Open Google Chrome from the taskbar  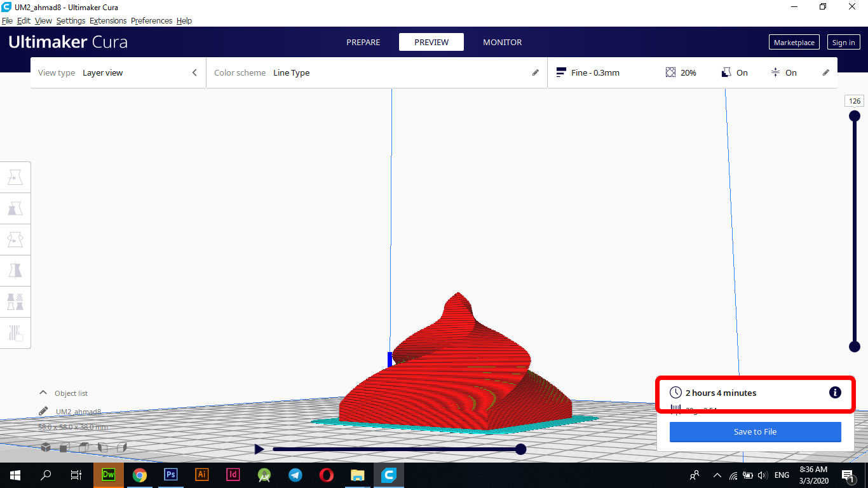point(140,475)
